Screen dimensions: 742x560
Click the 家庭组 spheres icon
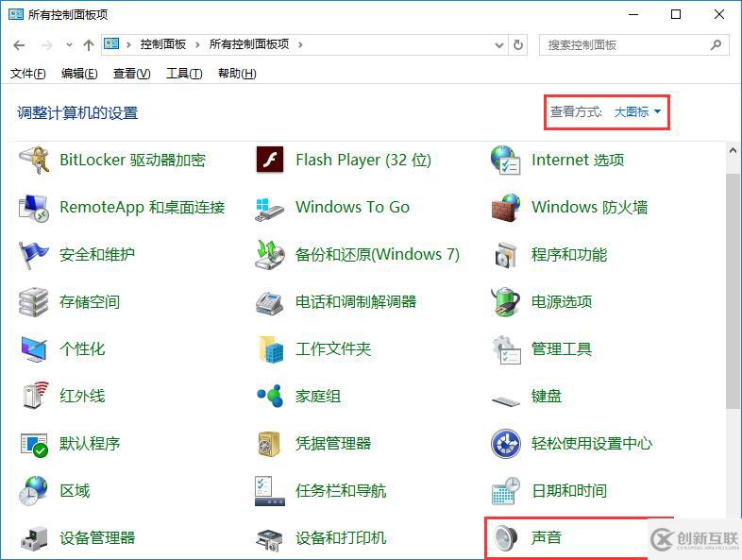[x=270, y=396]
